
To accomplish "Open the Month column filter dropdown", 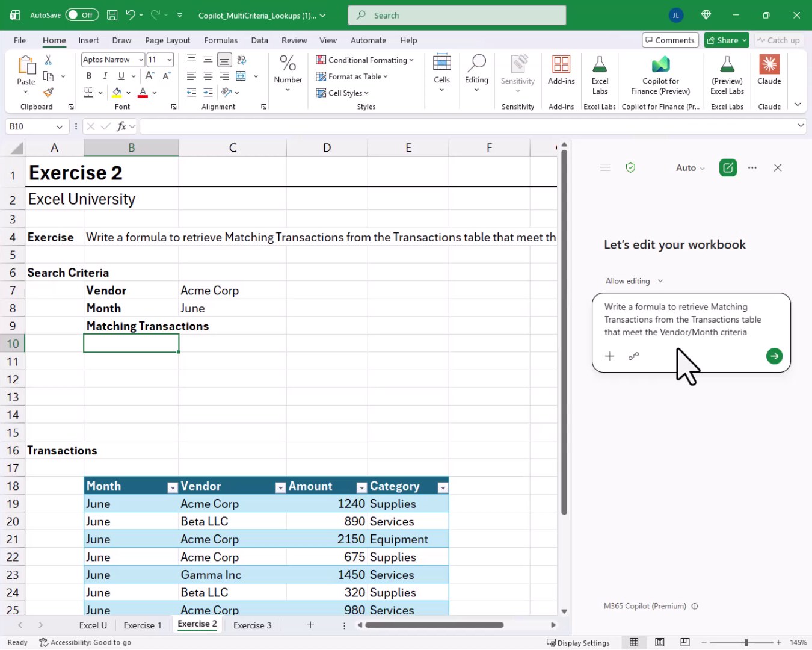I will [173, 487].
